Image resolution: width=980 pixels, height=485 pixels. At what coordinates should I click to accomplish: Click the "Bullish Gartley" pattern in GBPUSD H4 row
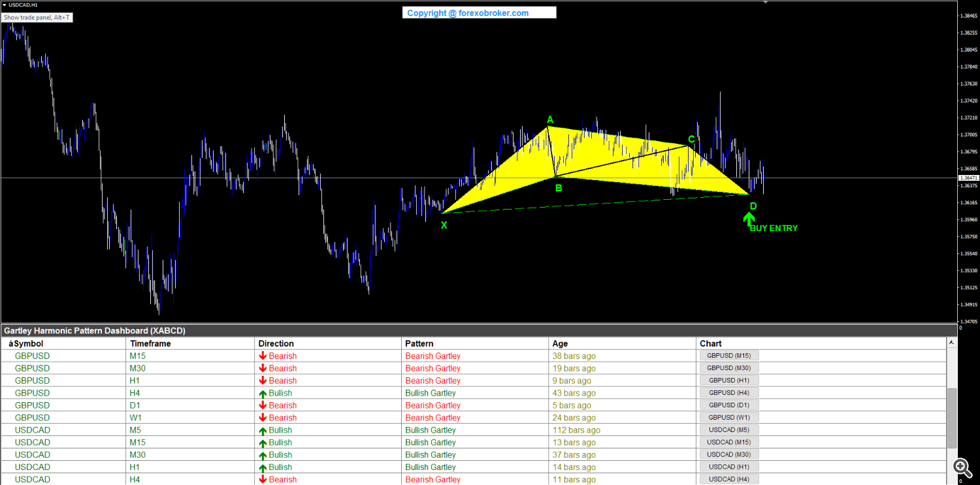click(431, 393)
